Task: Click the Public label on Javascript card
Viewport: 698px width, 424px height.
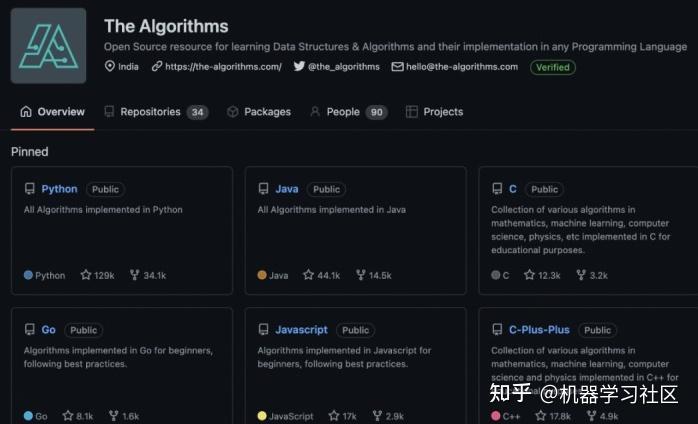Action: 356,330
